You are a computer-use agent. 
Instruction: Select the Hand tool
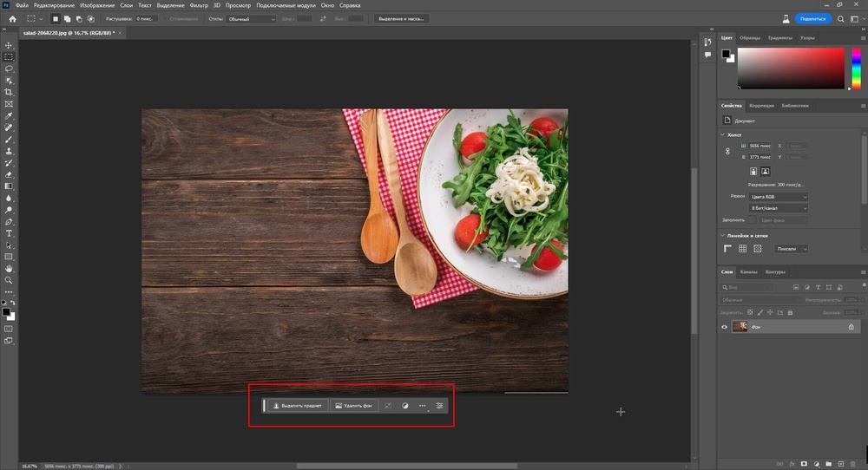click(x=9, y=269)
